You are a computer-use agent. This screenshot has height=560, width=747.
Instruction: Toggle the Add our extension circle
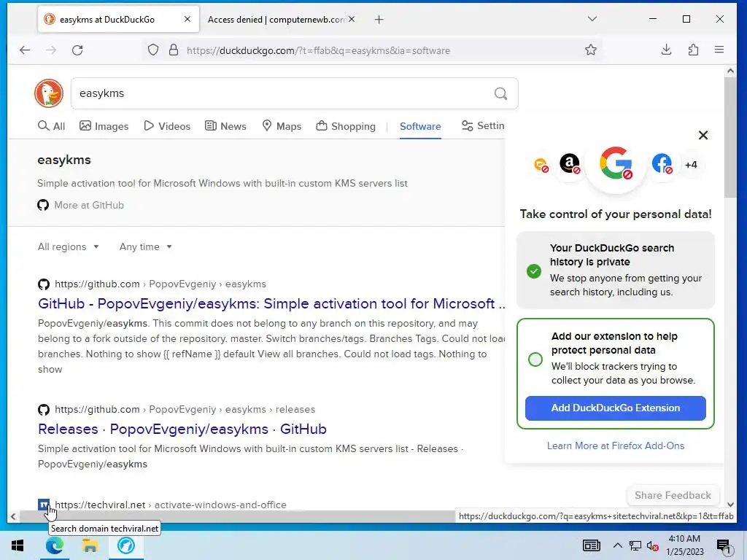(x=535, y=359)
